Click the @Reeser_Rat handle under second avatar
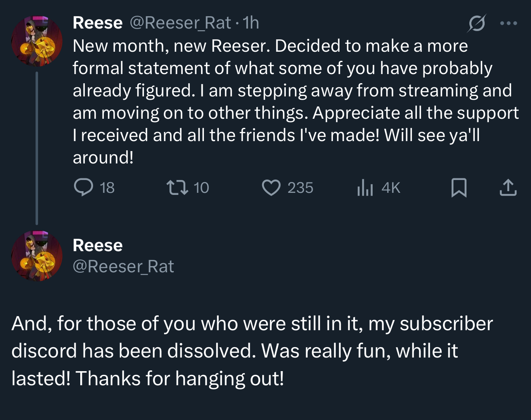The image size is (531, 420). click(x=123, y=266)
